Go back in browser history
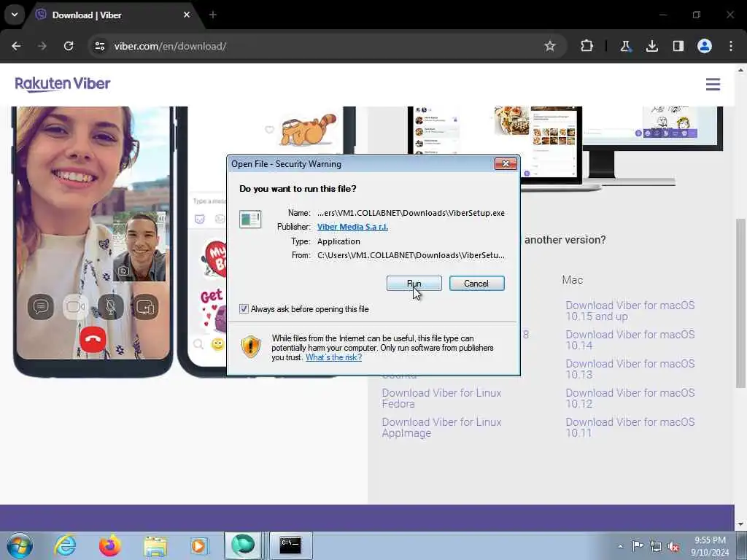Viewport: 747px width, 560px height. [x=16, y=46]
